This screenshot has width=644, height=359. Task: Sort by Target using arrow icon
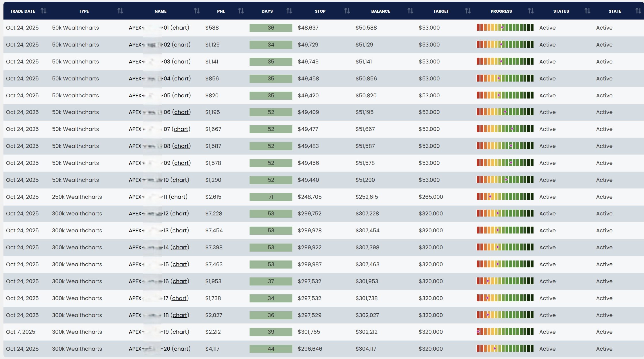[468, 11]
